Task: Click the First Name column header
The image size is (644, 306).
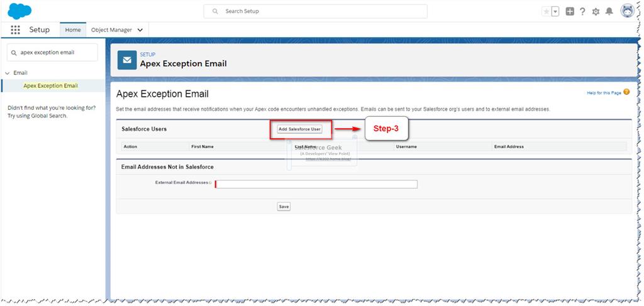Action: (203, 146)
